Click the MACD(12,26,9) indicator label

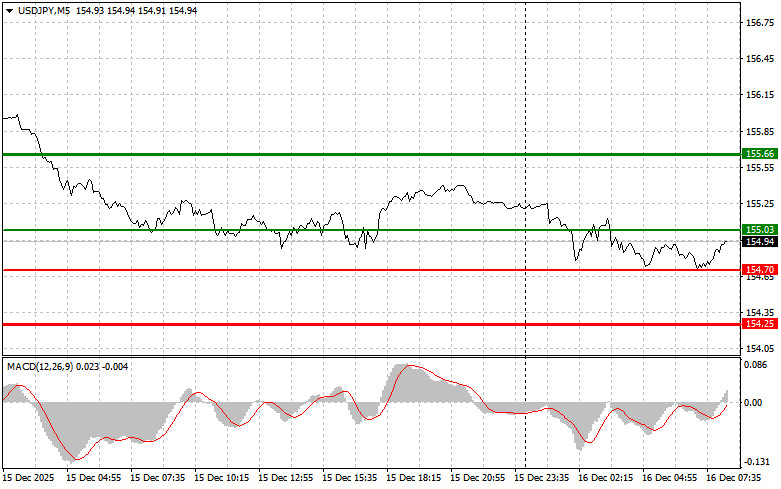(x=40, y=367)
